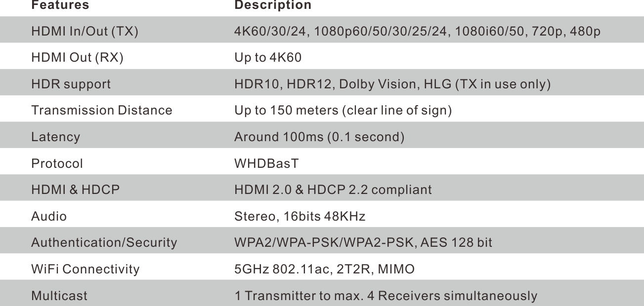Click the 4K60/30/24 resolution list text
The height and width of the screenshot is (306, 644).
(417, 32)
